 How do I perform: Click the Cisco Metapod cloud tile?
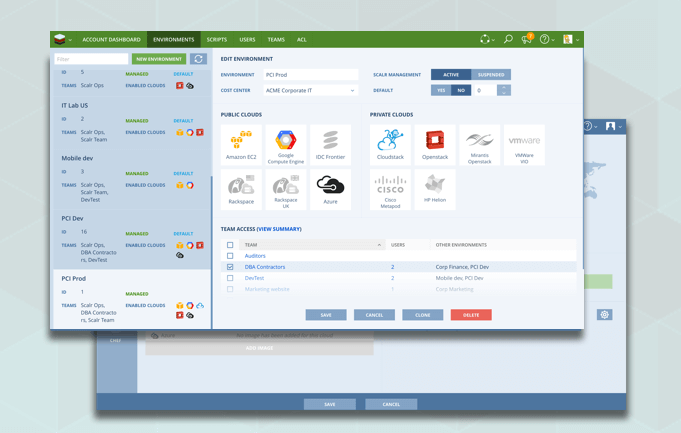coord(390,190)
